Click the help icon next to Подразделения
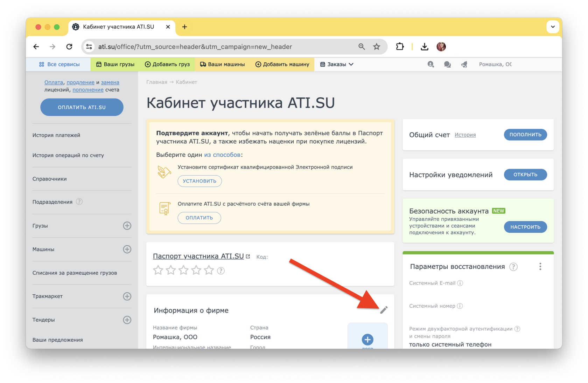 79,202
